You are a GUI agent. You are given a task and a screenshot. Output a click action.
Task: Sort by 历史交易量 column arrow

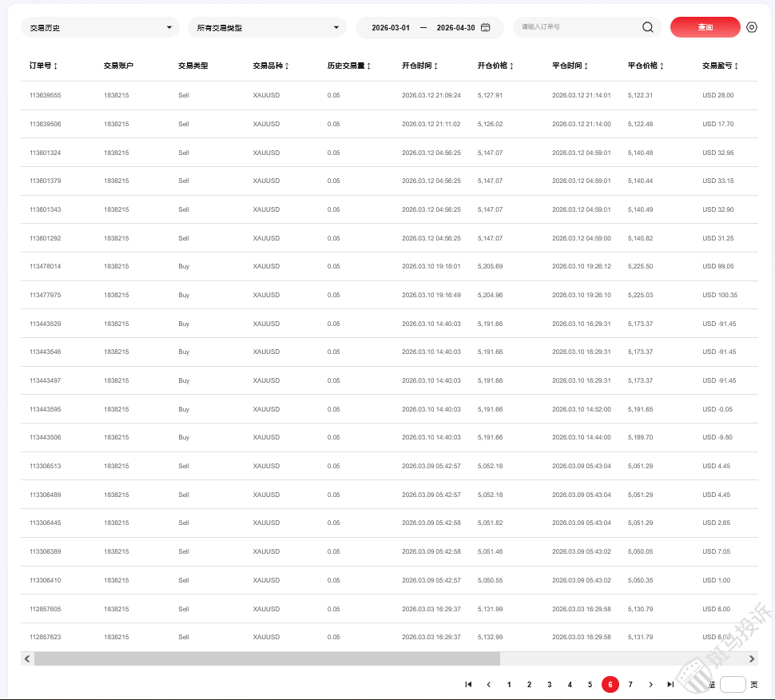click(368, 66)
